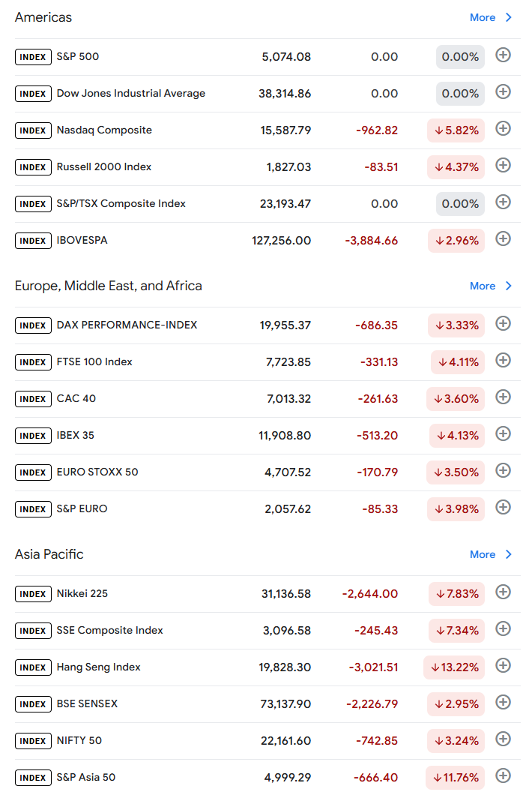
Task: Select the SSE Composite Index name
Action: click(x=109, y=630)
